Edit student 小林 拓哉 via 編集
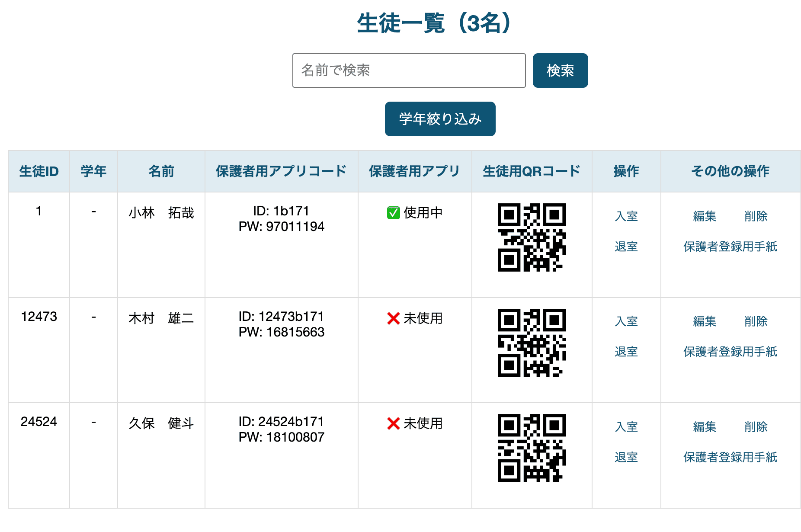801x532 pixels. click(705, 216)
